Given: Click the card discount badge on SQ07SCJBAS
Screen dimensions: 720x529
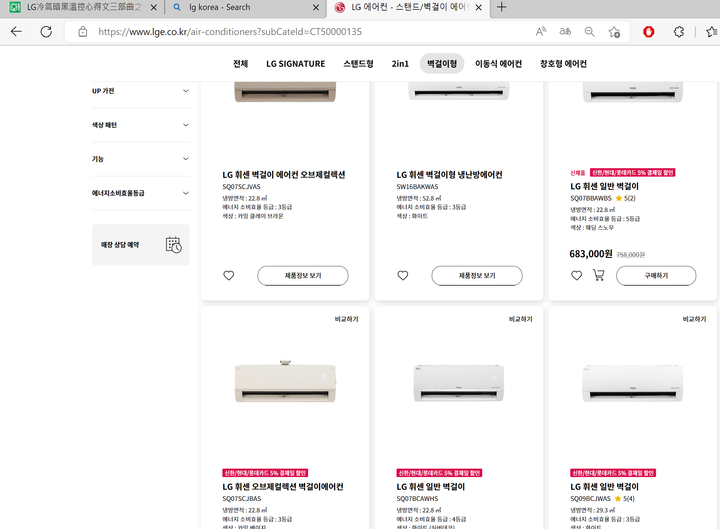Looking at the screenshot, I should (x=265, y=473).
